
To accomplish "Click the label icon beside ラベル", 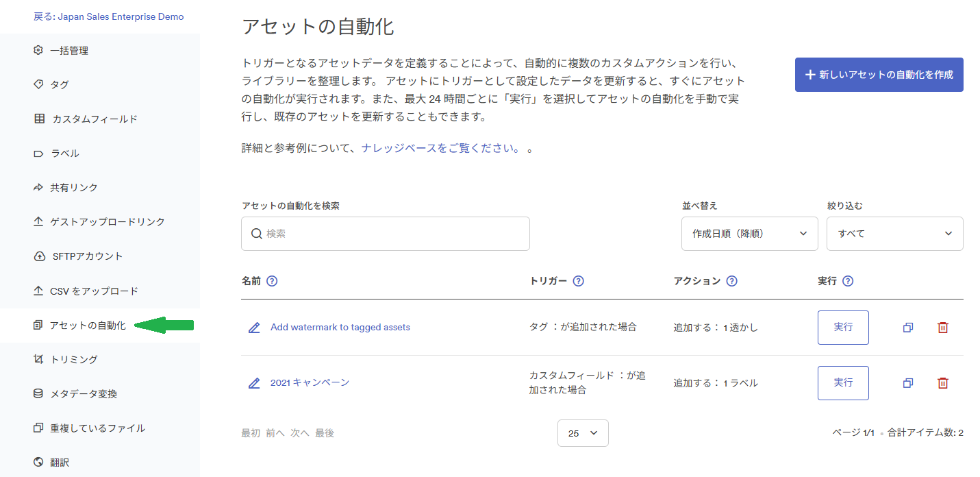I will tap(38, 154).
